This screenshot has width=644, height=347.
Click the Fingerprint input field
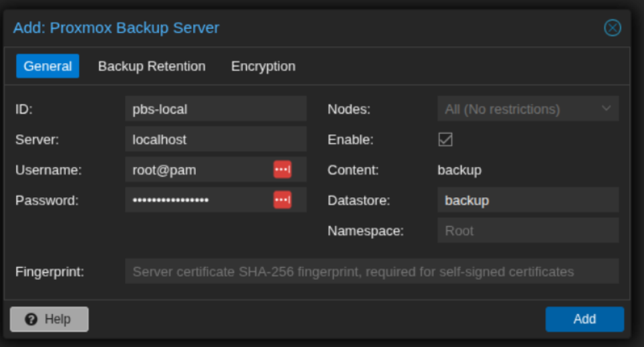(372, 271)
